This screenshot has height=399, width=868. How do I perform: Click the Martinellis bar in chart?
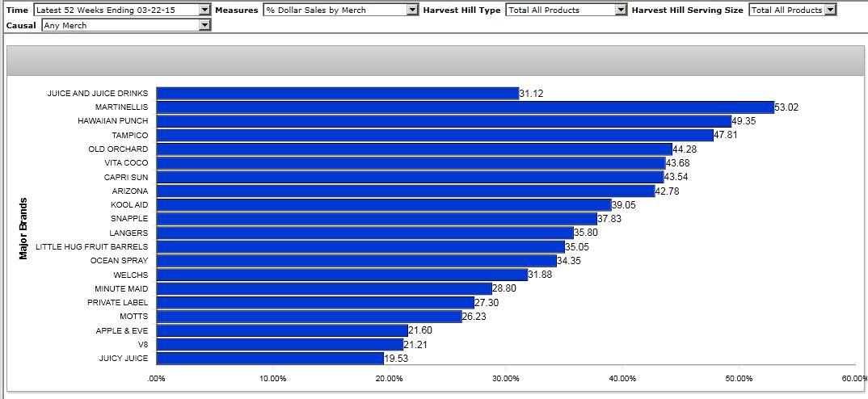point(465,107)
